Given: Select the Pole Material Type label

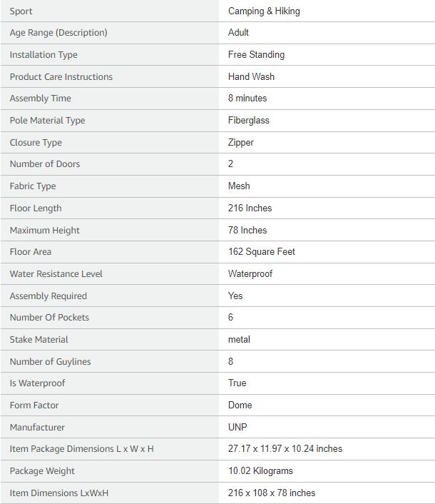Looking at the screenshot, I should 47,120.
